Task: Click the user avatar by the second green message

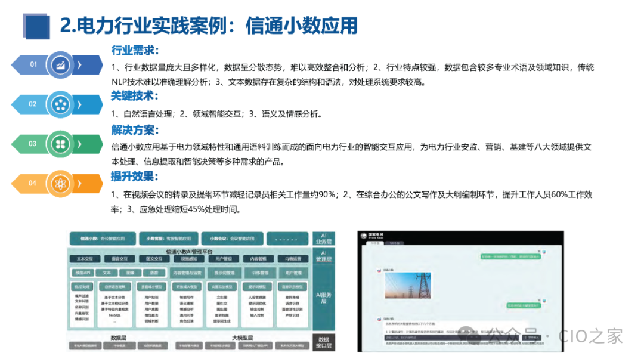Action: (x=544, y=301)
